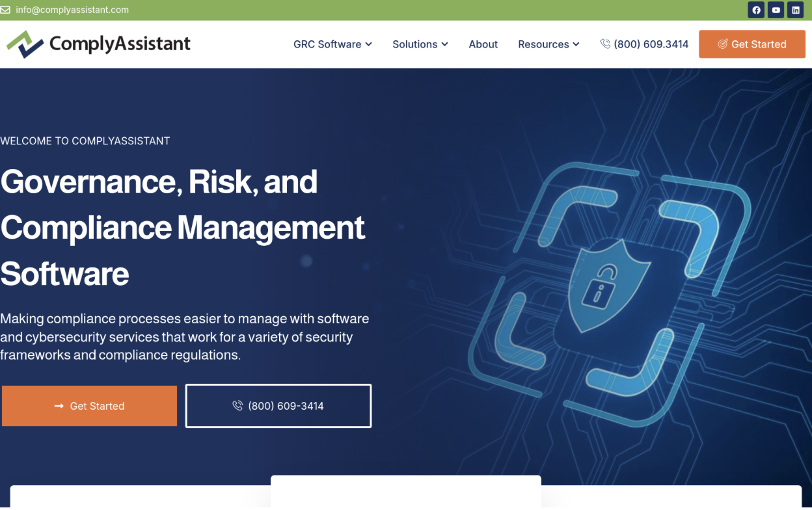
Task: Open the Resources menu
Action: (548, 44)
